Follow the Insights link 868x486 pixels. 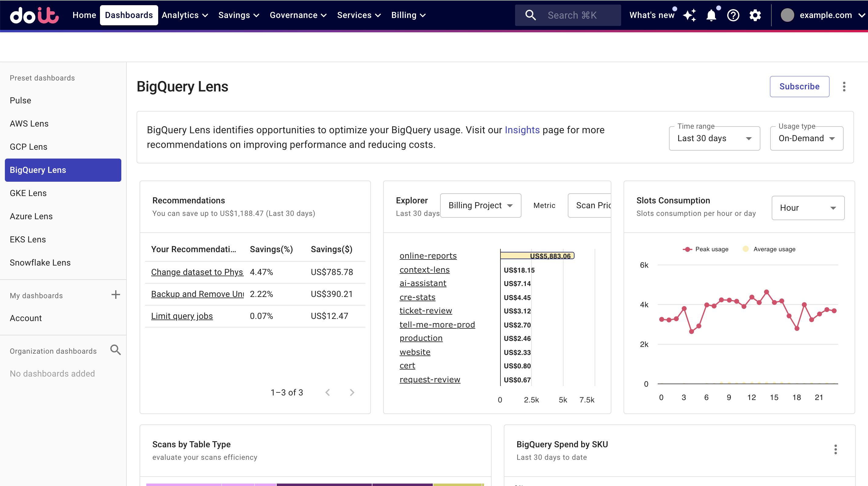[x=522, y=130]
